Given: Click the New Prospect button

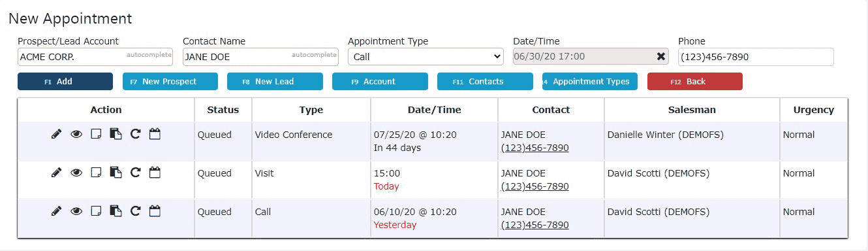Looking at the screenshot, I should pyautogui.click(x=170, y=82).
